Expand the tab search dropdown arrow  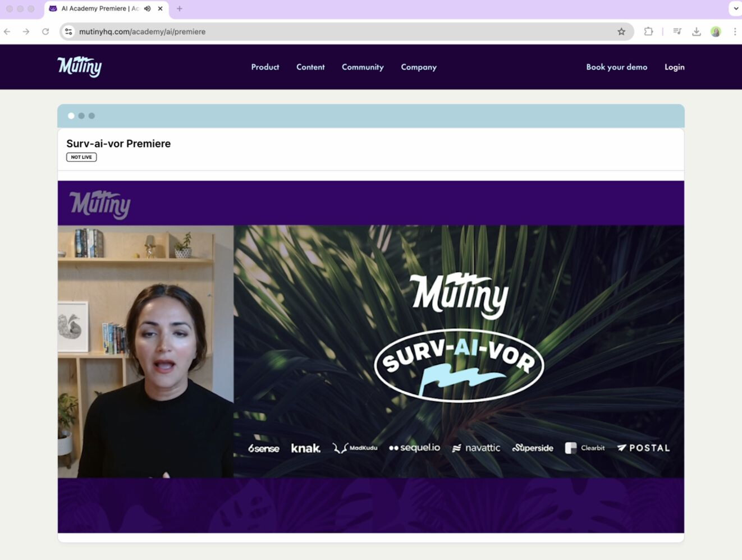coord(736,8)
